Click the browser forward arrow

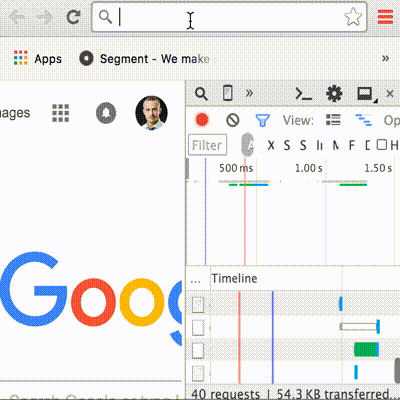click(x=44, y=17)
